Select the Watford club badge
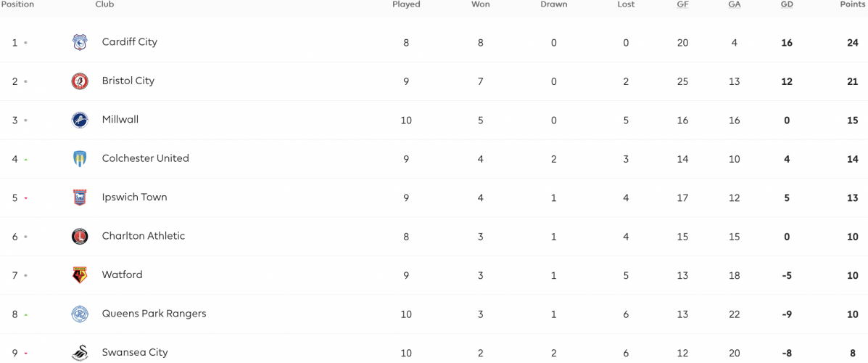 pyautogui.click(x=80, y=275)
